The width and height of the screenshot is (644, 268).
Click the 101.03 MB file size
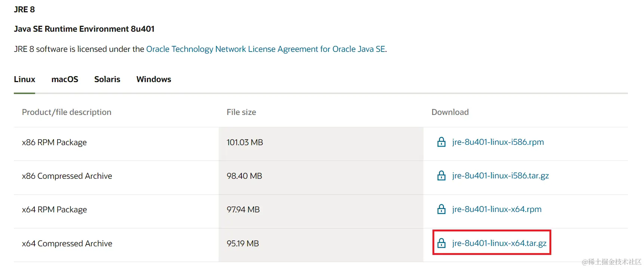coord(245,142)
